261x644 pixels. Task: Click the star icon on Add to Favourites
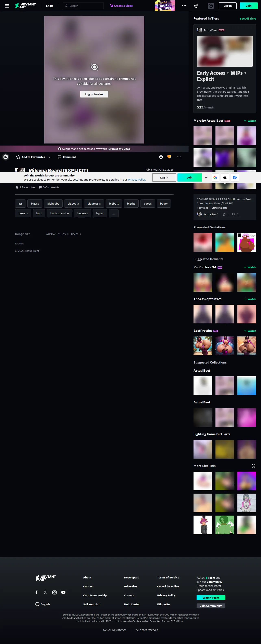pos(18,157)
